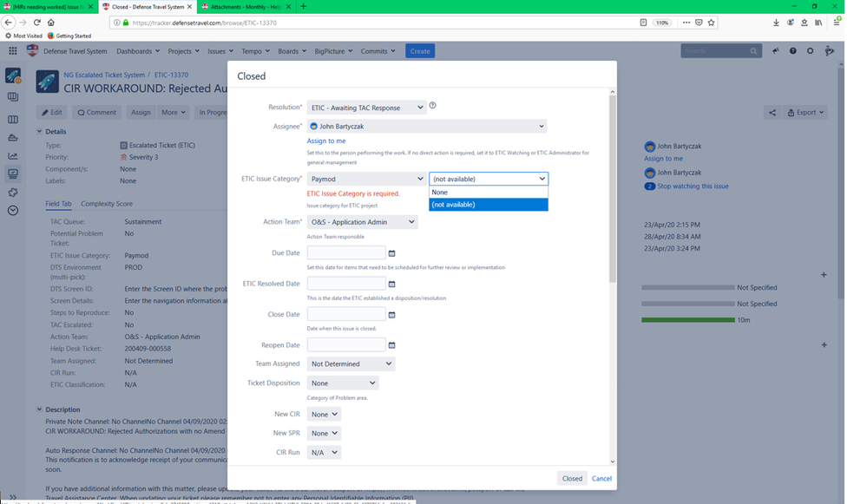This screenshot has width=867, height=504.
Task: Open the Boards menu
Action: (x=292, y=51)
